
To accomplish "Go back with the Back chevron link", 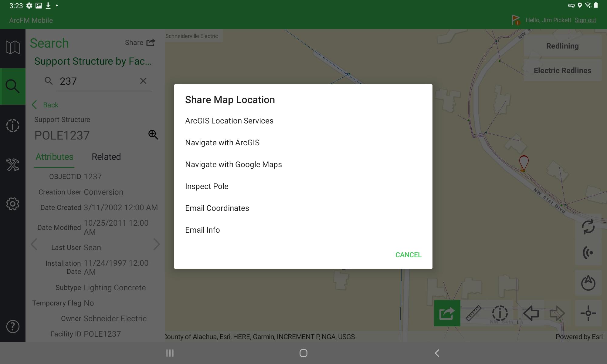I will pos(45,105).
